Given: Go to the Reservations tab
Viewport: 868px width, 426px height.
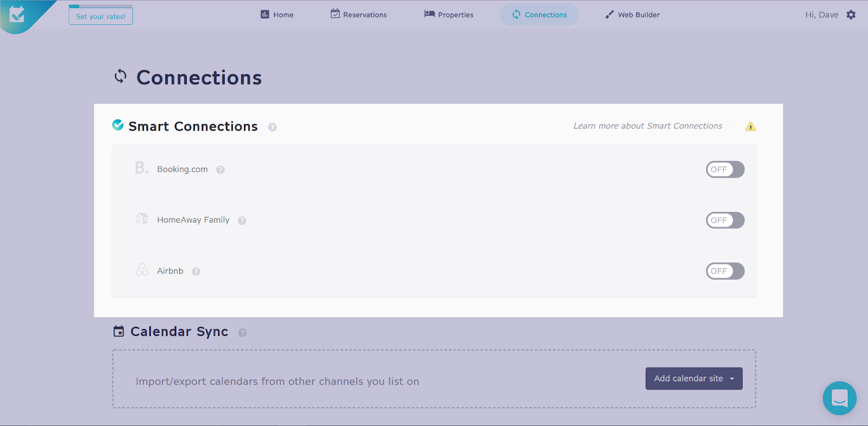Looking at the screenshot, I should click(x=359, y=15).
